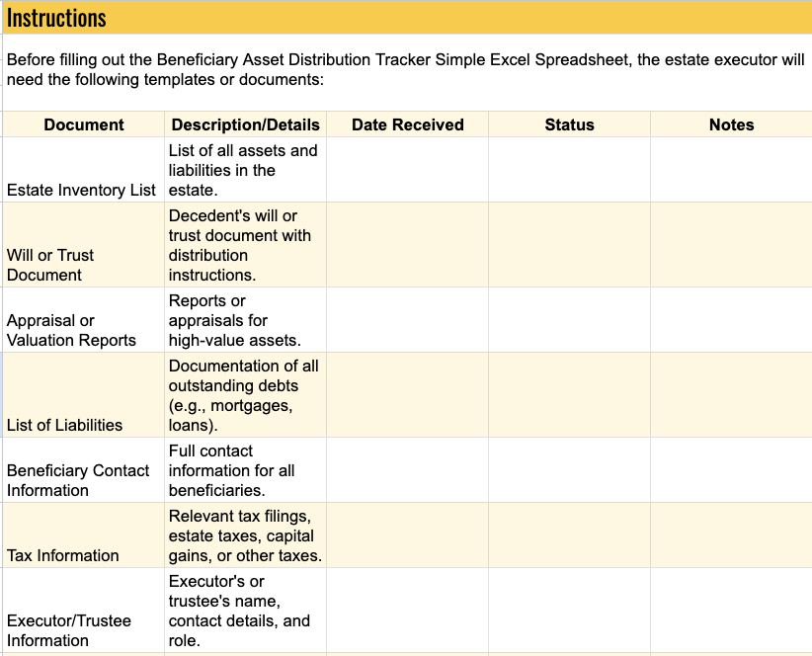This screenshot has width=812, height=656.
Task: Select the Description/Details column header
Action: (245, 124)
